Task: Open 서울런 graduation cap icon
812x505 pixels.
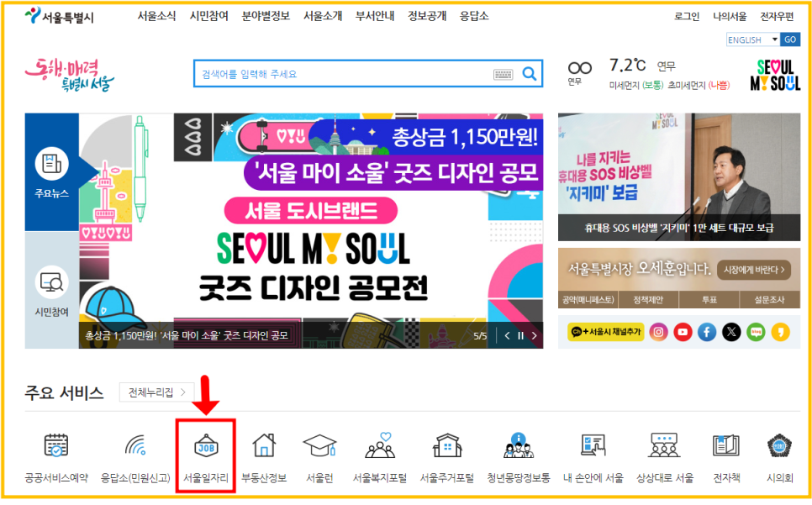Action: 319,445
